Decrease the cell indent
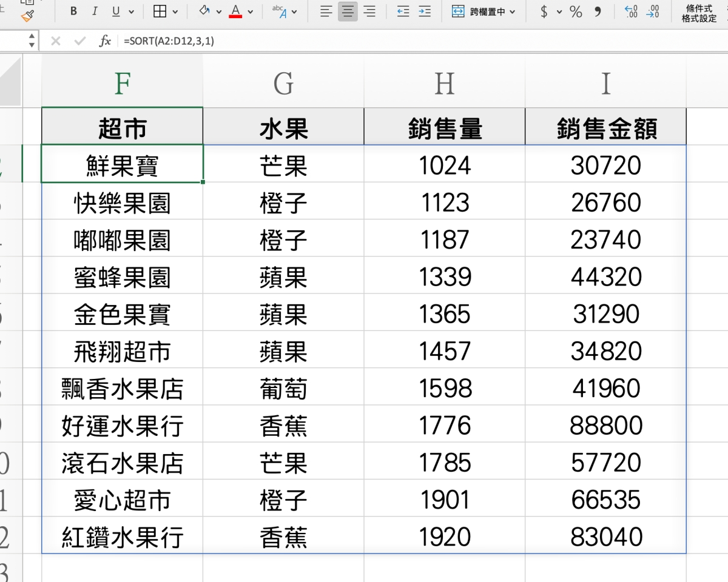The width and height of the screenshot is (728, 582). click(403, 12)
